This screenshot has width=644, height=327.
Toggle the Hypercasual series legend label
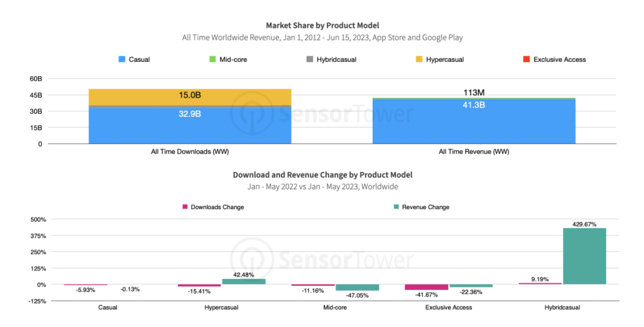click(x=445, y=60)
